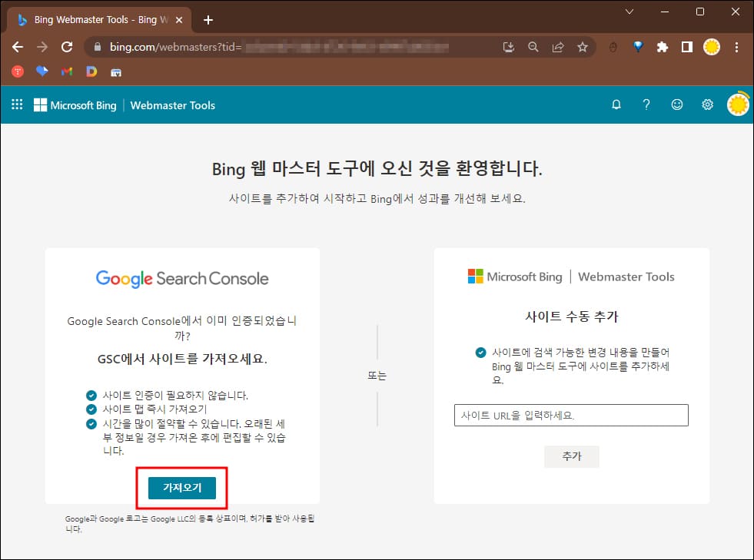Click the 추가 add button

(x=571, y=456)
